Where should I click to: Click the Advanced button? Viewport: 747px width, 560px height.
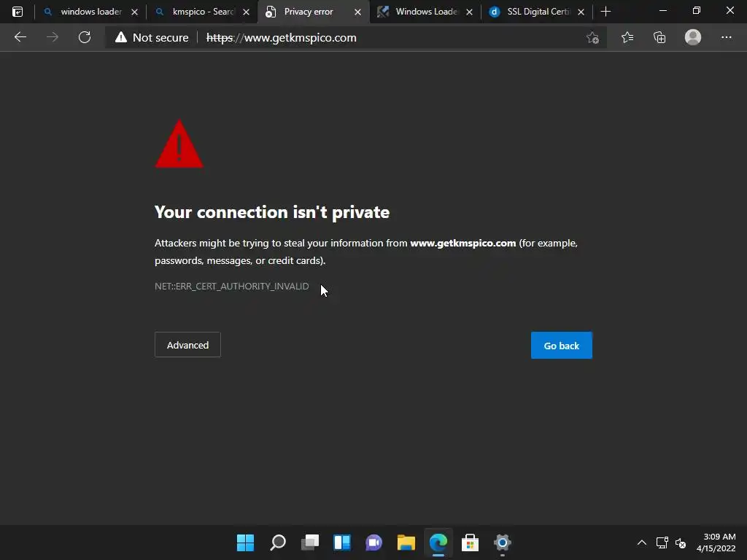pyautogui.click(x=187, y=345)
